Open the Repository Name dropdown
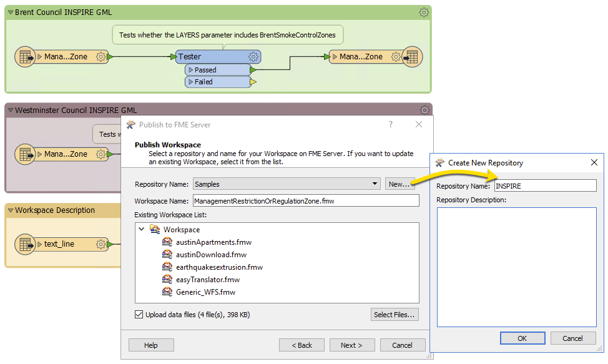The height and width of the screenshot is (364, 608). [375, 184]
